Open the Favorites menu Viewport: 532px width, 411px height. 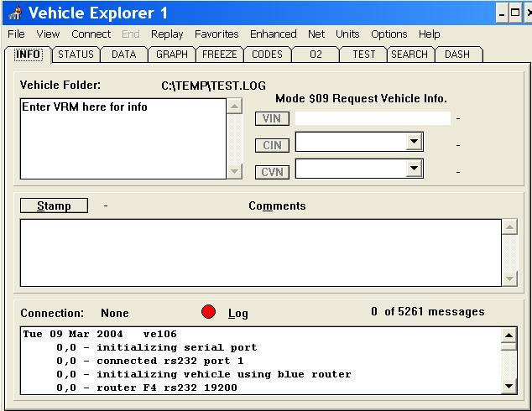[x=216, y=34]
